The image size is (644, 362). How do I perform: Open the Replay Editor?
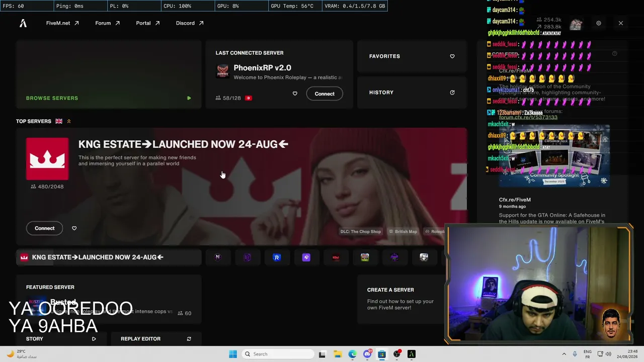tap(156, 339)
